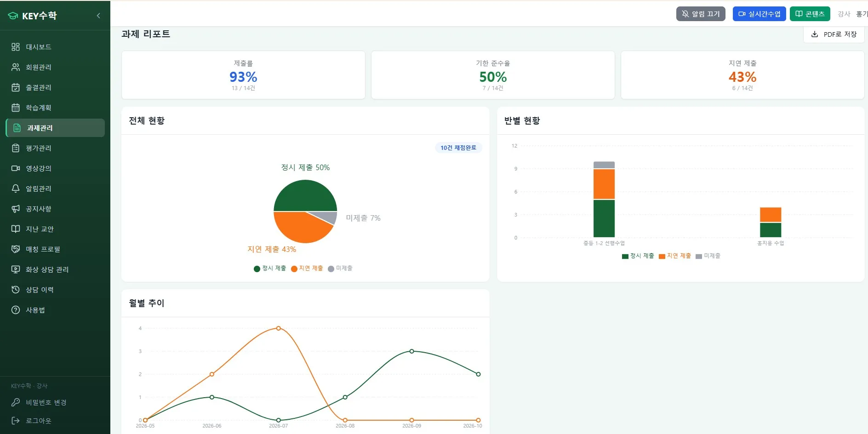Click the 상담 이력 history clock icon
The height and width of the screenshot is (434, 868).
(16, 290)
